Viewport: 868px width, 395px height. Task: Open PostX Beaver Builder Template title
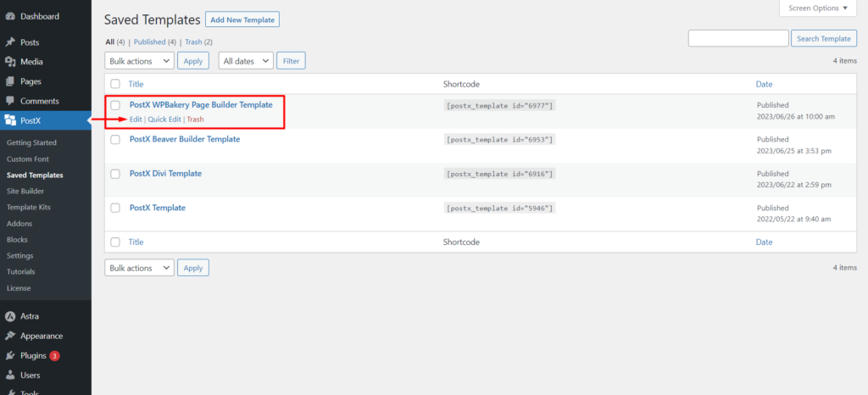tap(185, 139)
